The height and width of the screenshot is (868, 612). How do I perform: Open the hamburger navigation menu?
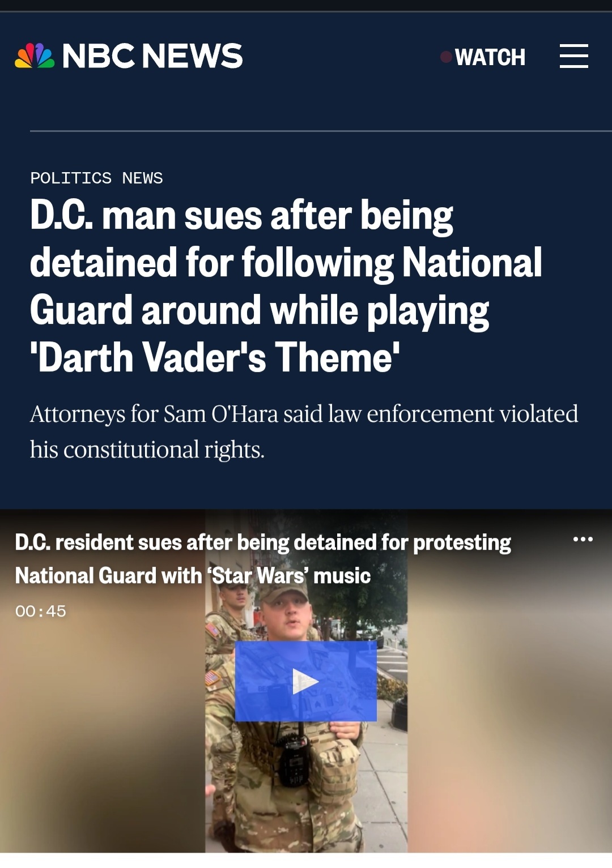tap(573, 56)
